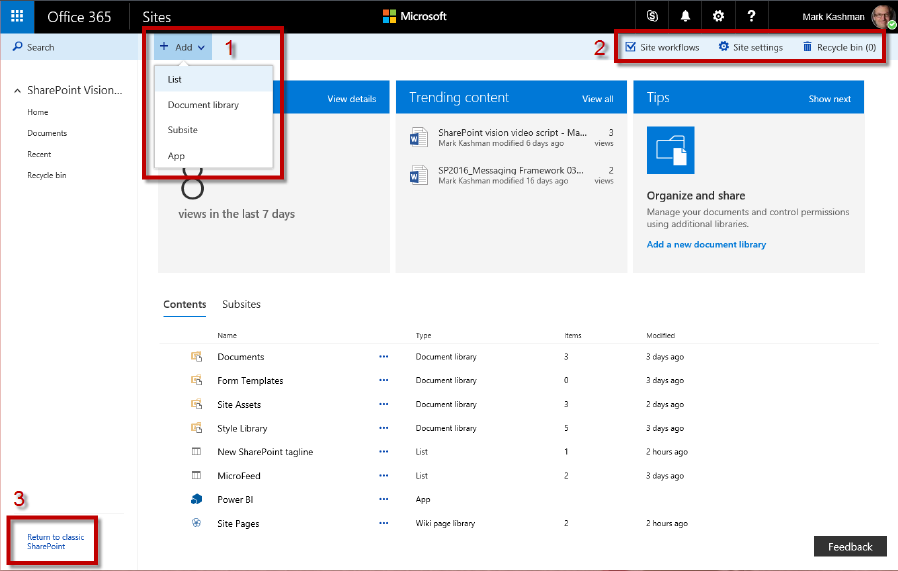This screenshot has width=898, height=571.
Task: Choose Document library from Add menu
Action: (214, 105)
